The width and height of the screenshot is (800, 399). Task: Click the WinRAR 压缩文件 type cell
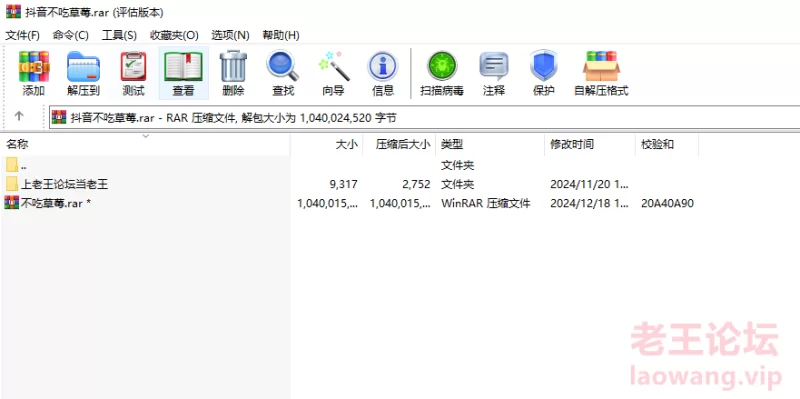[x=486, y=203]
